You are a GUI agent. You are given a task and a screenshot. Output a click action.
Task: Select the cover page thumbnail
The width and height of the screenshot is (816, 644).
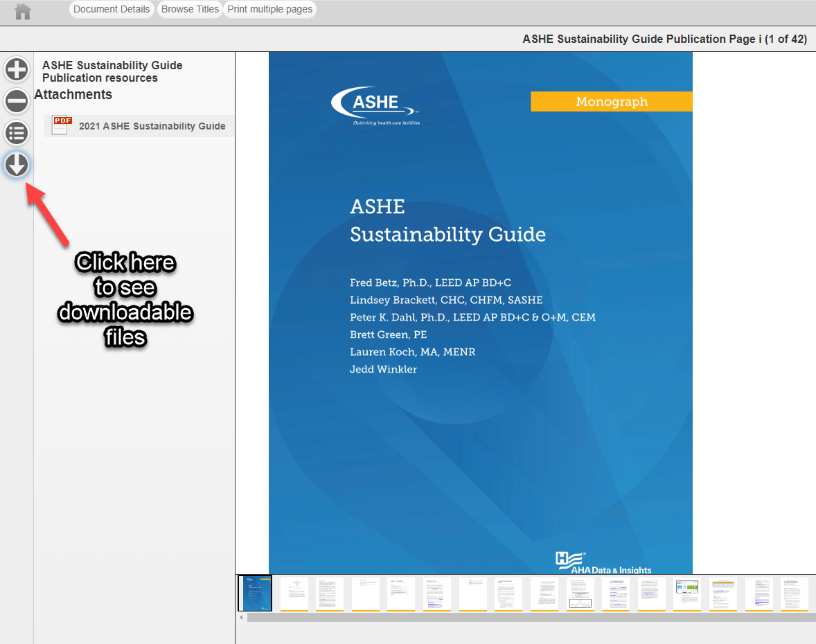254,593
